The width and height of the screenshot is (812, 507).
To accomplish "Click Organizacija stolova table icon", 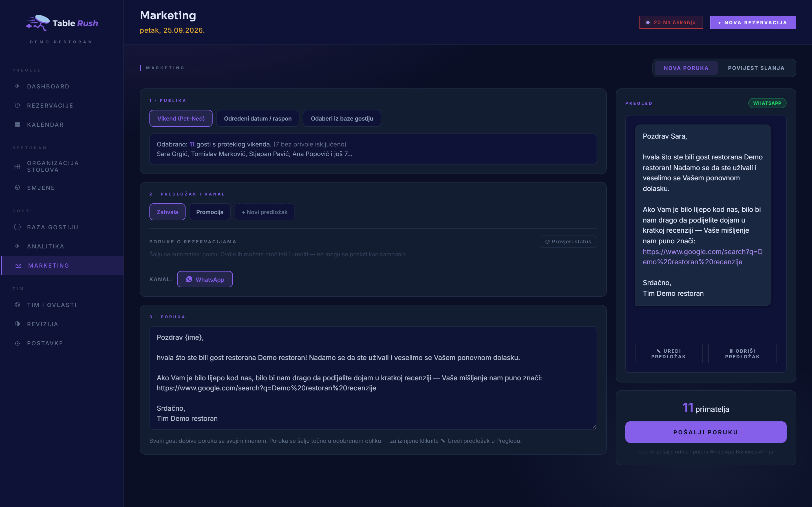I will click(x=17, y=166).
